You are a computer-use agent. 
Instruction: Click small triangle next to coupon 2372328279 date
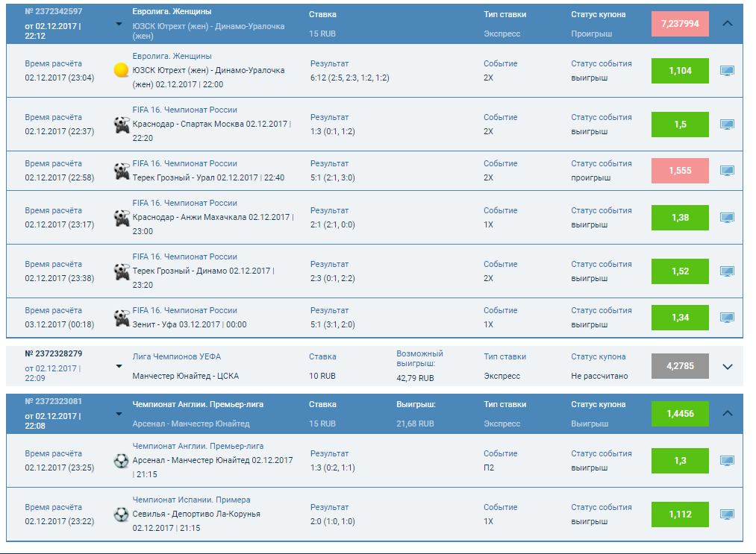tap(119, 367)
